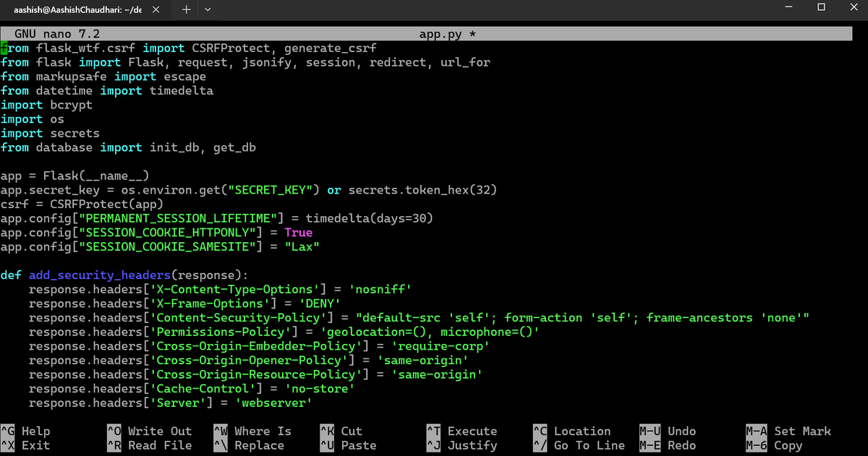Click the ^G Help shortcut

26,431
